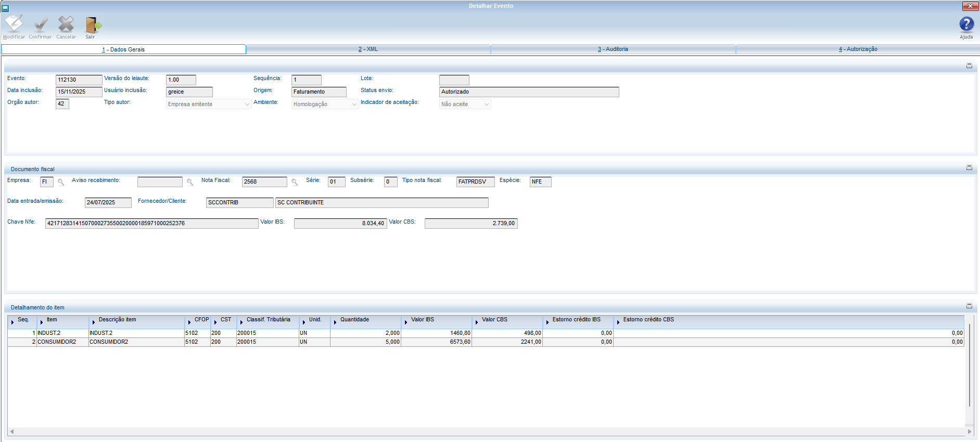
Task: Click the magnifier next to Empresa field
Action: point(61,182)
